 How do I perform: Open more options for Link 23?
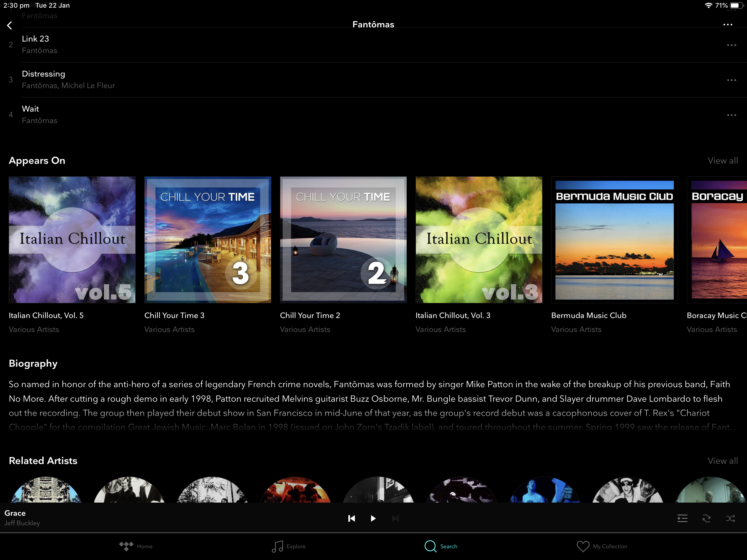pyautogui.click(x=731, y=45)
